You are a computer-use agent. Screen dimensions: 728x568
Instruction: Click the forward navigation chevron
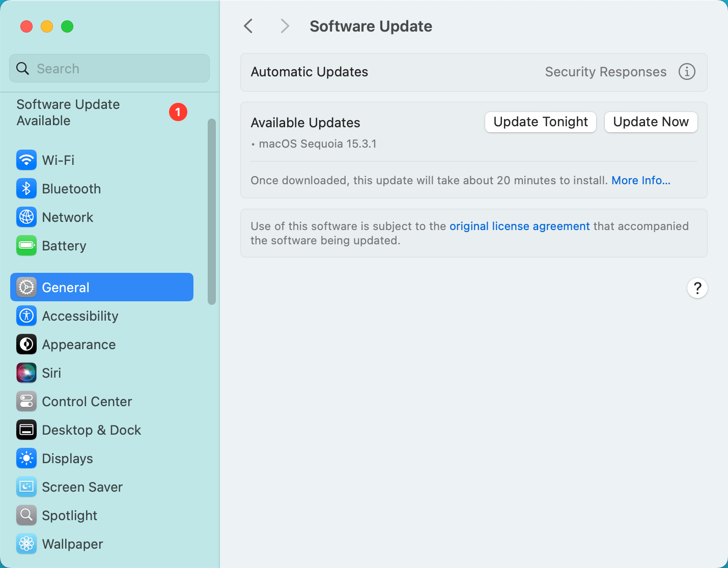pyautogui.click(x=285, y=25)
